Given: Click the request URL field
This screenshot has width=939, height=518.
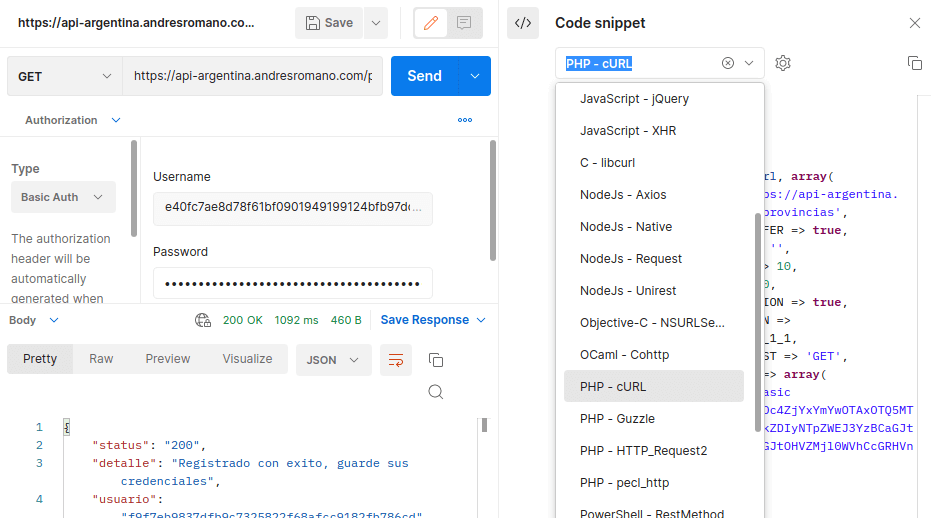Looking at the screenshot, I should (252, 76).
